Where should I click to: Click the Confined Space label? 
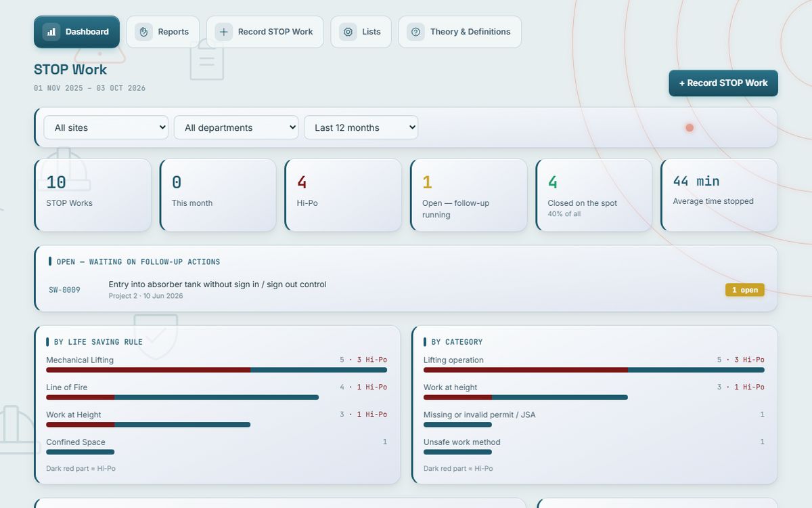[x=76, y=442]
